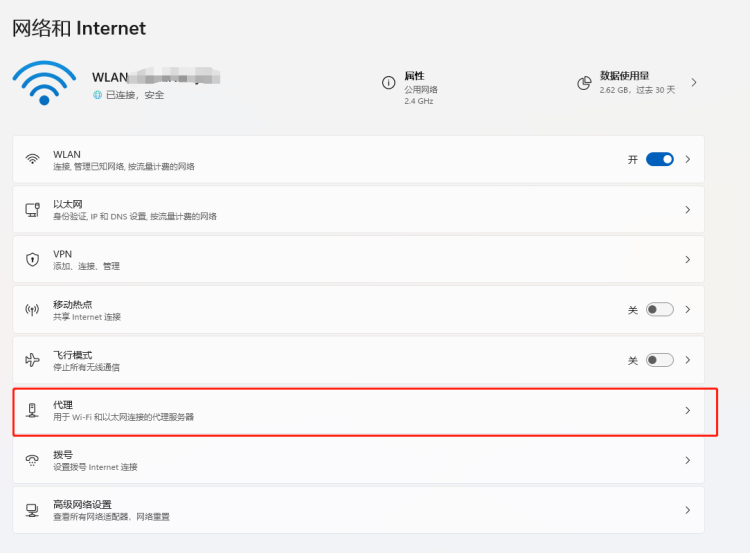This screenshot has width=750, height=553.
Task: Click the chevron beside data usage (数据使用量)
Action: [694, 82]
